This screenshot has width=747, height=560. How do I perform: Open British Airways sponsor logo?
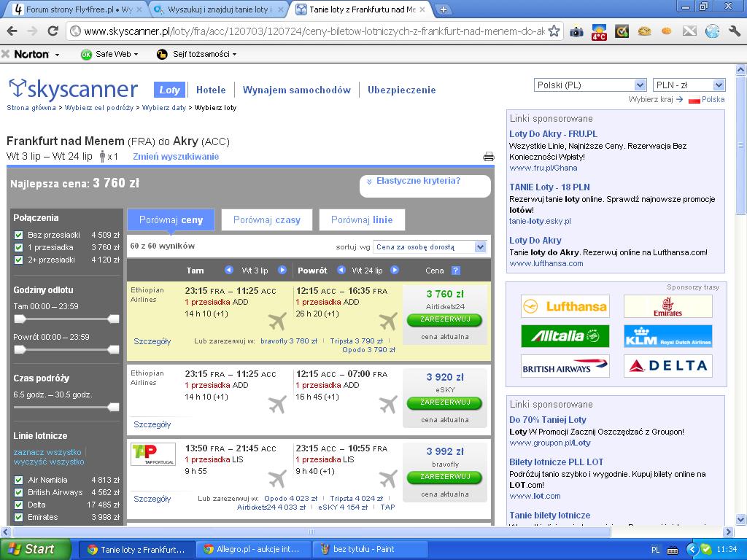pyautogui.click(x=565, y=366)
